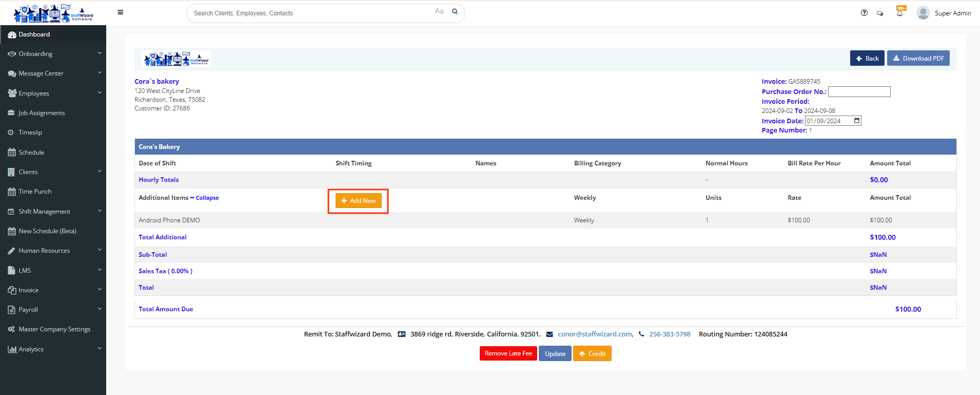Click the Sales Tax ( 0.00% ) label
Screen dimensions: 980x395
pyautogui.click(x=165, y=271)
